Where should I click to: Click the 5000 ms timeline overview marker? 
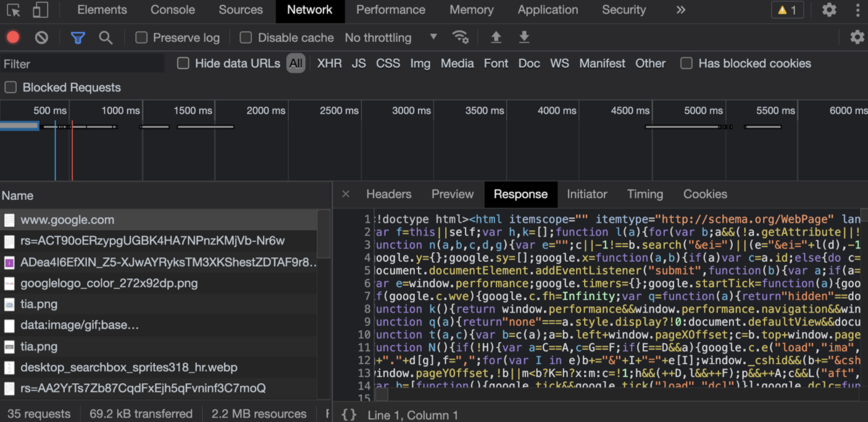click(x=703, y=110)
